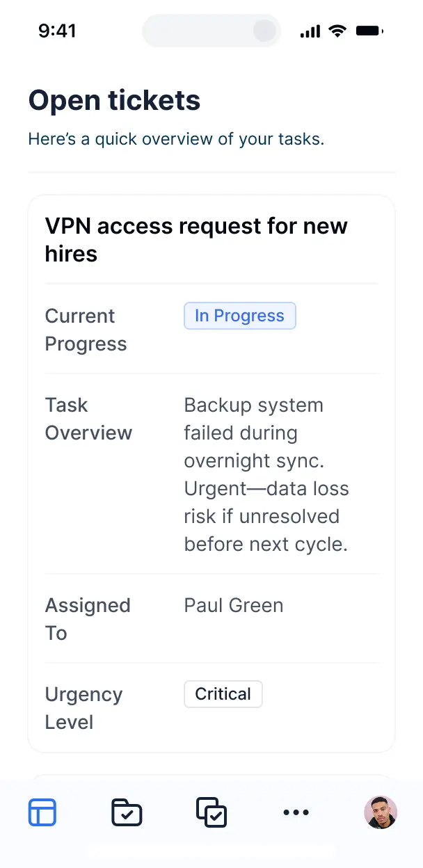The width and height of the screenshot is (423, 868).
Task: Expand the partially visible ticket below
Action: point(211,779)
